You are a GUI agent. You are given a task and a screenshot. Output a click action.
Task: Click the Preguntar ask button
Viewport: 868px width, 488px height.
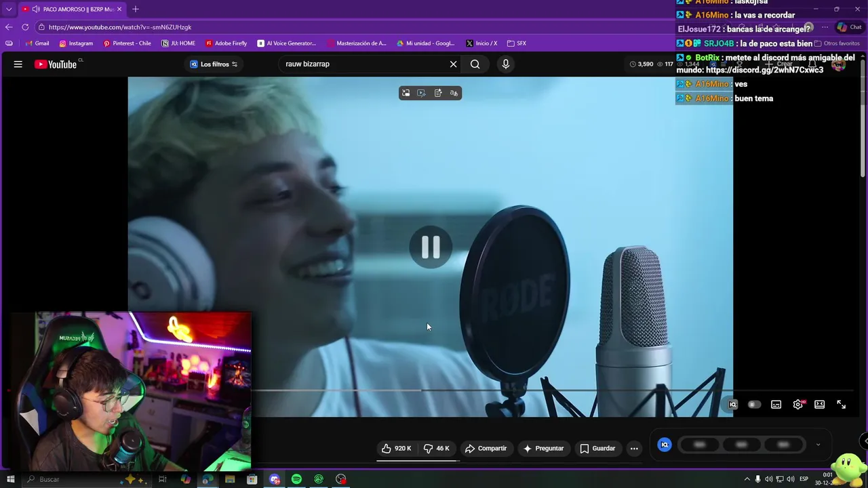(x=543, y=448)
